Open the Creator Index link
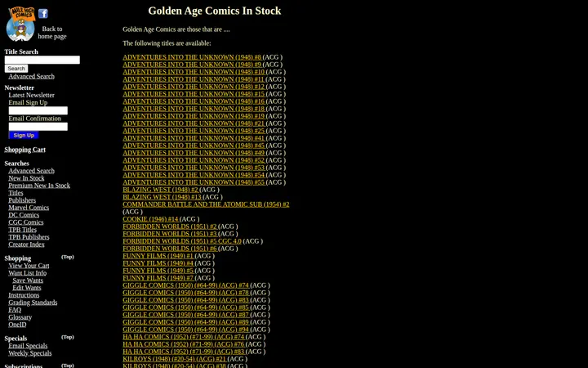588x368 pixels. click(26, 245)
